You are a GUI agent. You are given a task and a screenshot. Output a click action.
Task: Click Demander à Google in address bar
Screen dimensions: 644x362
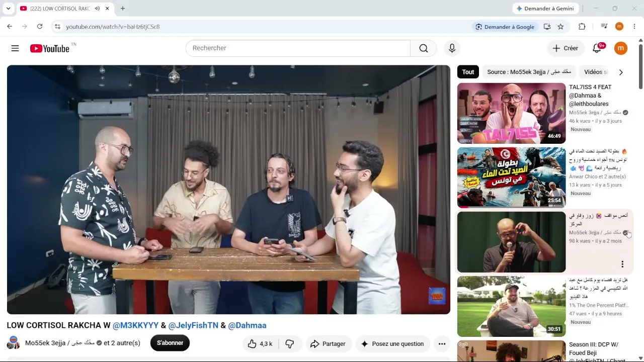click(505, 27)
